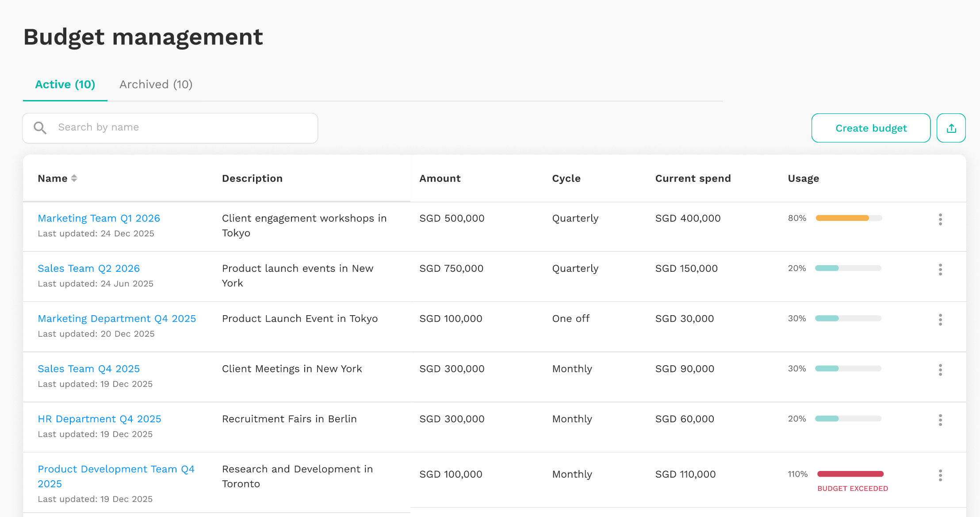Click the usage bar for Marketing Department Q4 2025
This screenshot has width=980, height=517.
coord(848,318)
